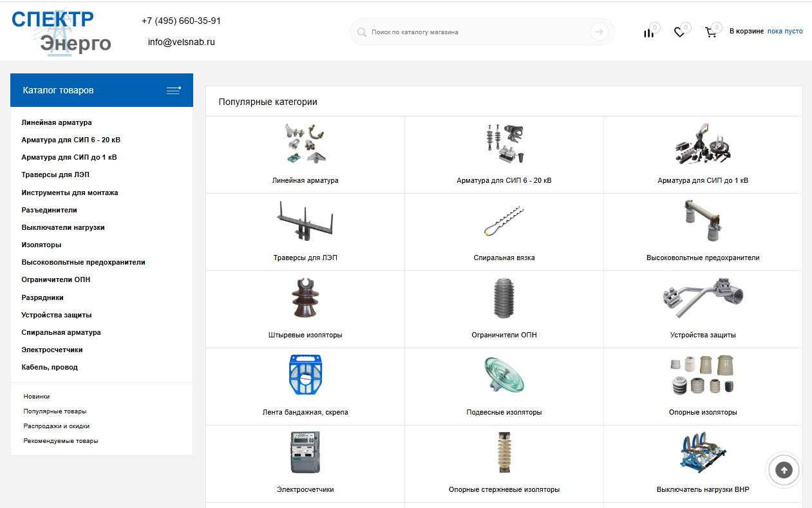The width and height of the screenshot is (812, 508).
Task: Open the Опорные изоляторы image
Action: pyautogui.click(x=703, y=375)
